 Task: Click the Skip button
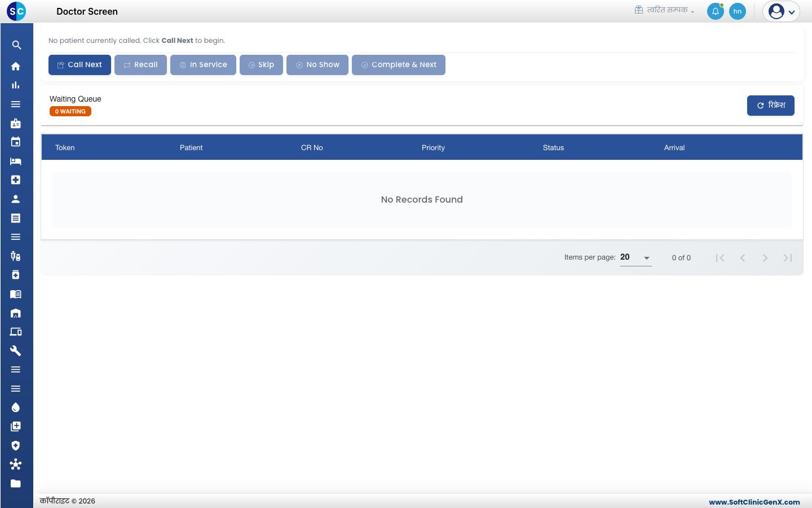[261, 65]
